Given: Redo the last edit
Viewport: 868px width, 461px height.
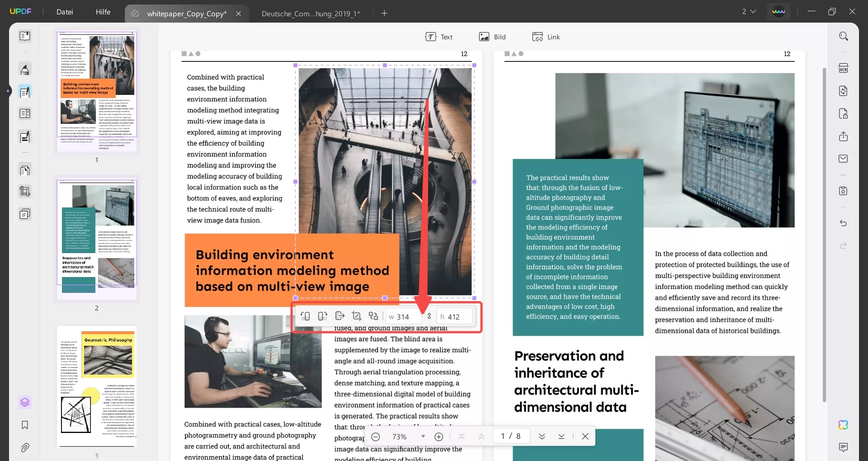Looking at the screenshot, I should point(844,246).
